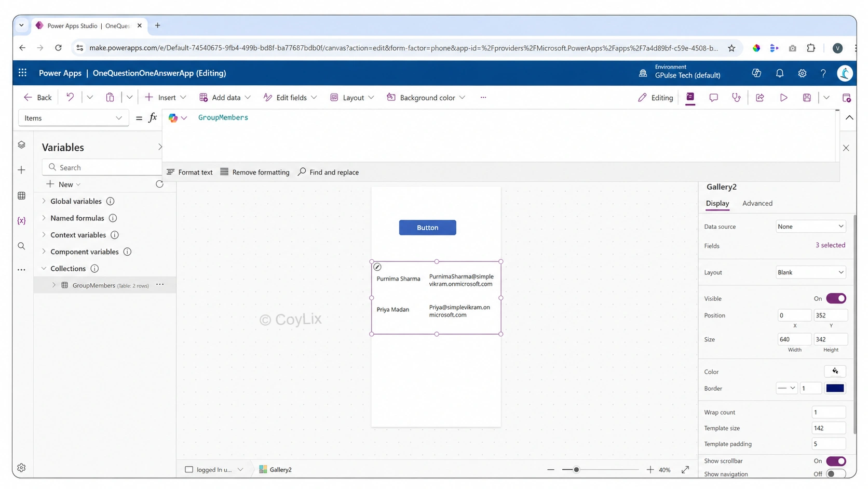Open the Data table icon in sidebar

[21, 195]
